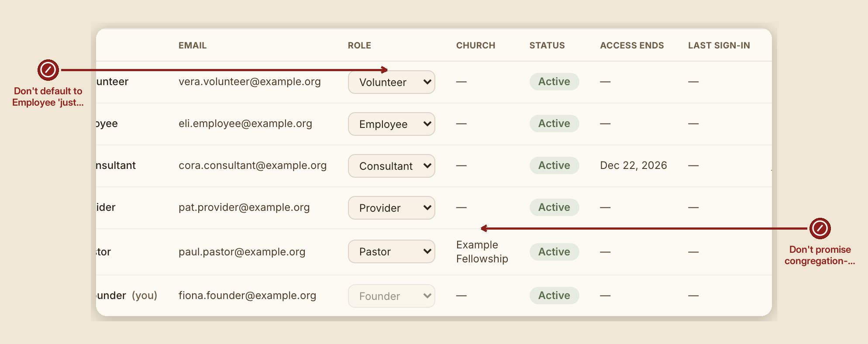Change role using the Pastor dropdown
The height and width of the screenshot is (344, 868).
point(392,251)
